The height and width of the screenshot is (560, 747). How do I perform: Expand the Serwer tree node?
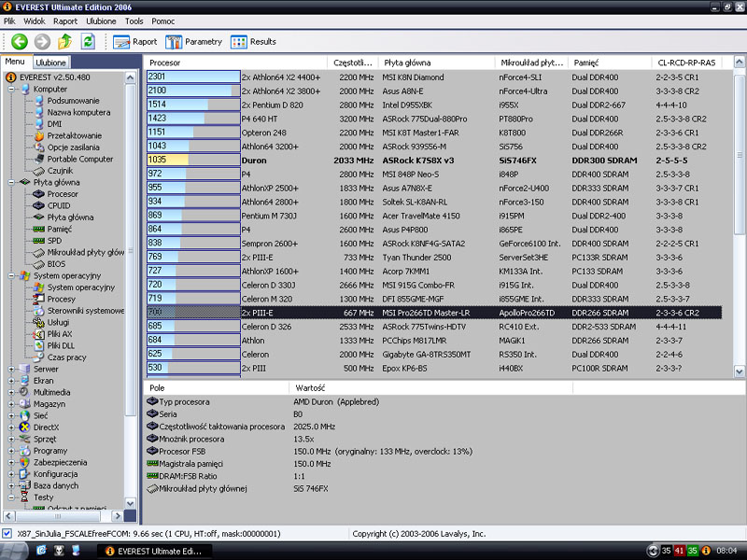11,369
